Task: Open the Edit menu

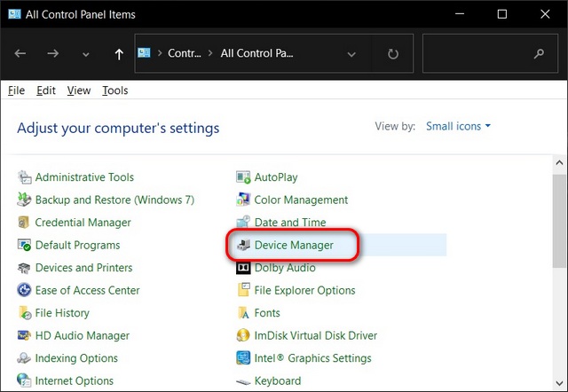Action: [x=46, y=90]
